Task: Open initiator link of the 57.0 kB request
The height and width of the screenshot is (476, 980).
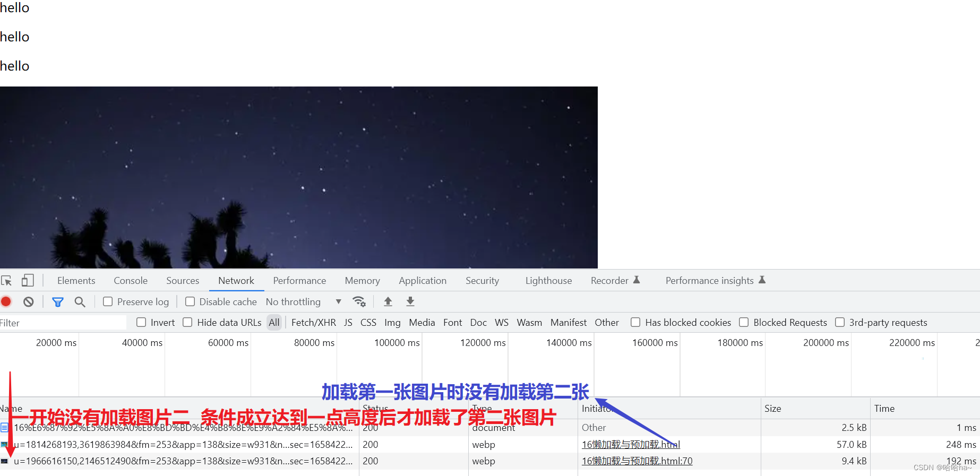Action: point(631,444)
